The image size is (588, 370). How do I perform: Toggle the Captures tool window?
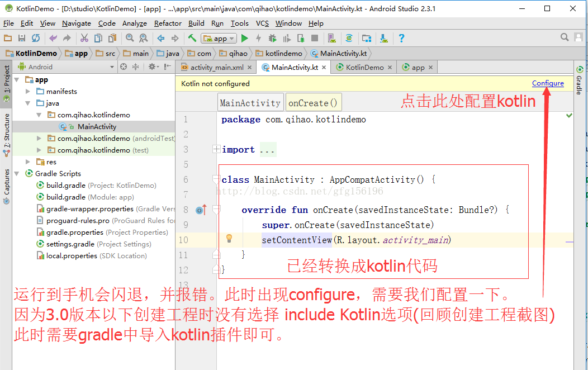[6, 186]
